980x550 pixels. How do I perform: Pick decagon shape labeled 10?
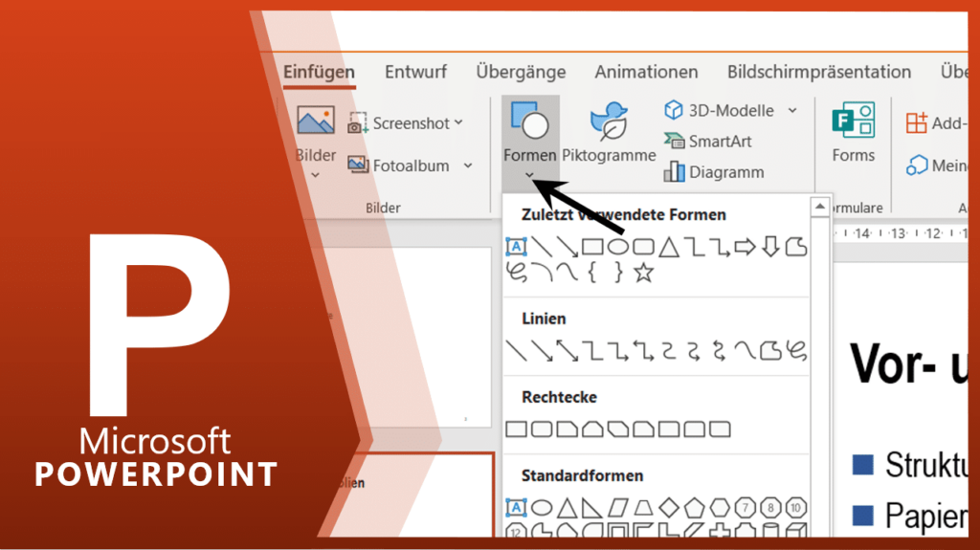pos(796,508)
